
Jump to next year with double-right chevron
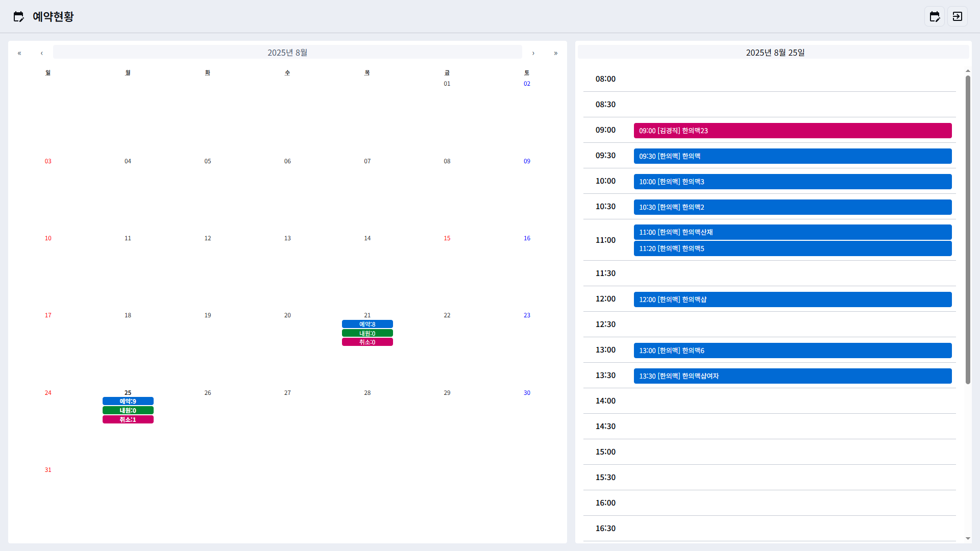[x=556, y=53]
